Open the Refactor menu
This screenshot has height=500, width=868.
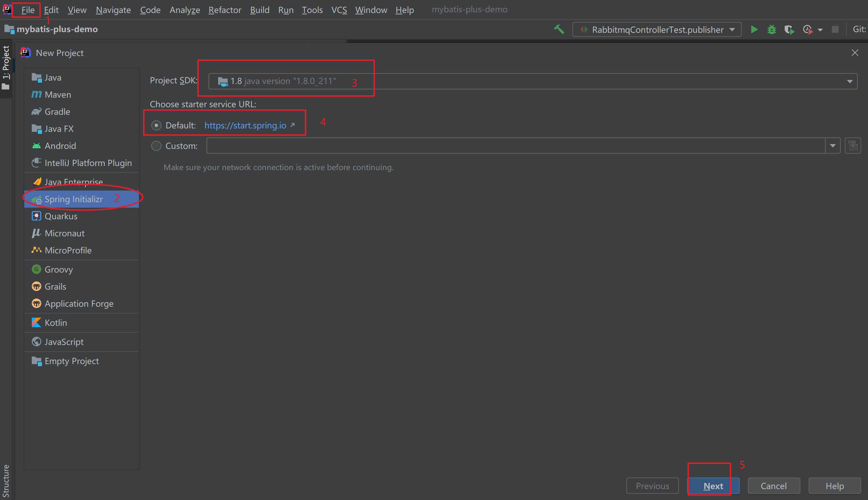[x=225, y=10]
